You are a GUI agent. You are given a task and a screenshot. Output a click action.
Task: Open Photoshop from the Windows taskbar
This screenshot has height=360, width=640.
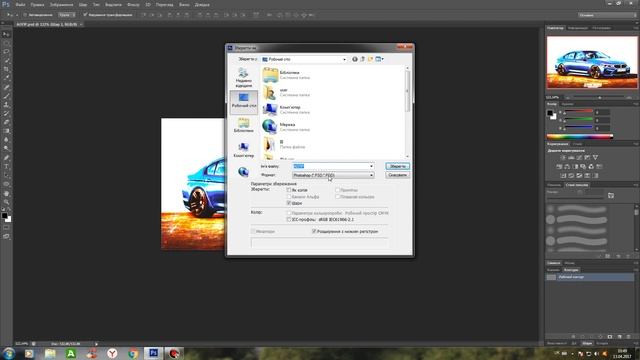pyautogui.click(x=153, y=353)
